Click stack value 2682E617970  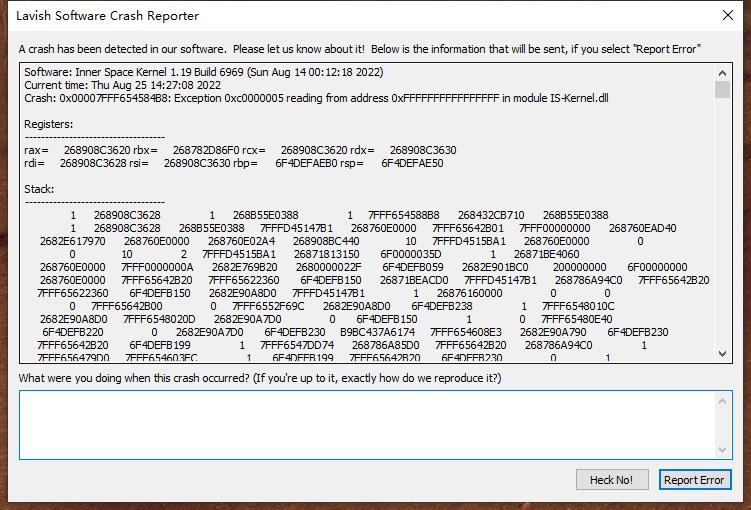73,241
